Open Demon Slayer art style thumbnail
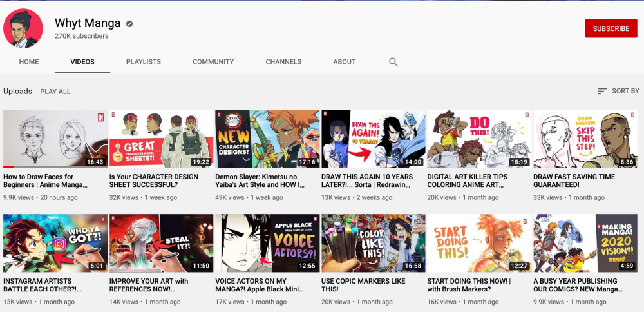This screenshot has height=312, width=644. click(x=267, y=139)
